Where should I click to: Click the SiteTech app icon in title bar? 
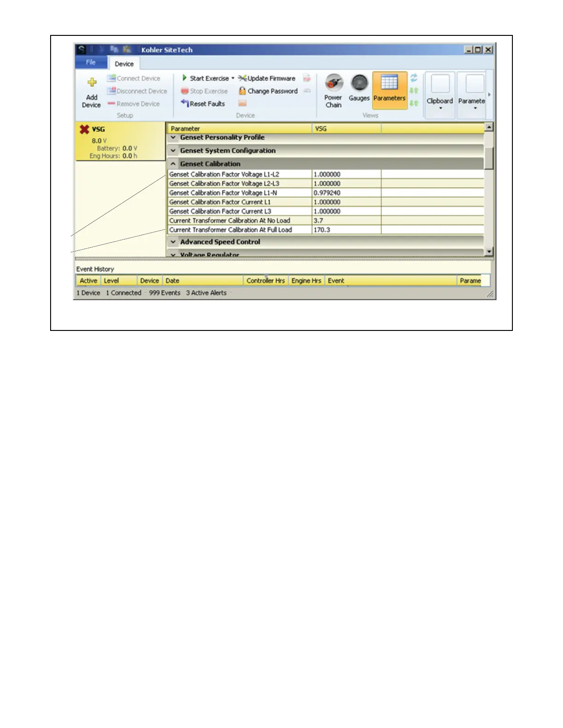pyautogui.click(x=81, y=49)
